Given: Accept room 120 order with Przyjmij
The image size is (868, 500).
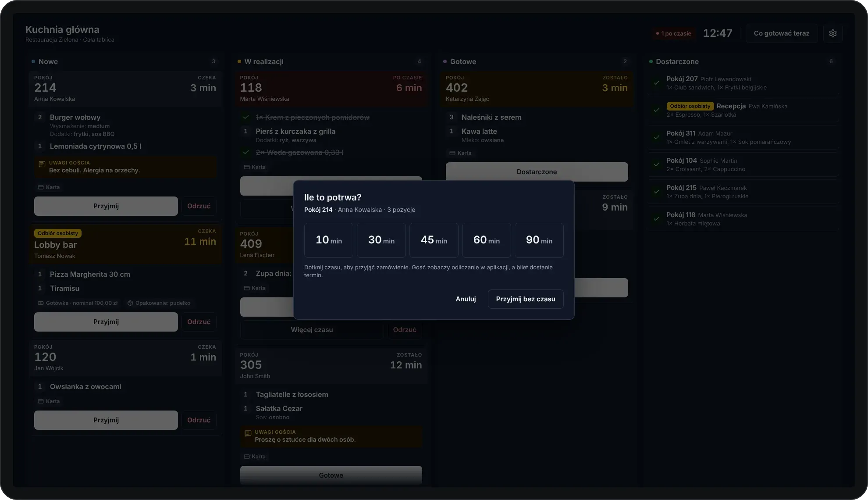Looking at the screenshot, I should [106, 420].
